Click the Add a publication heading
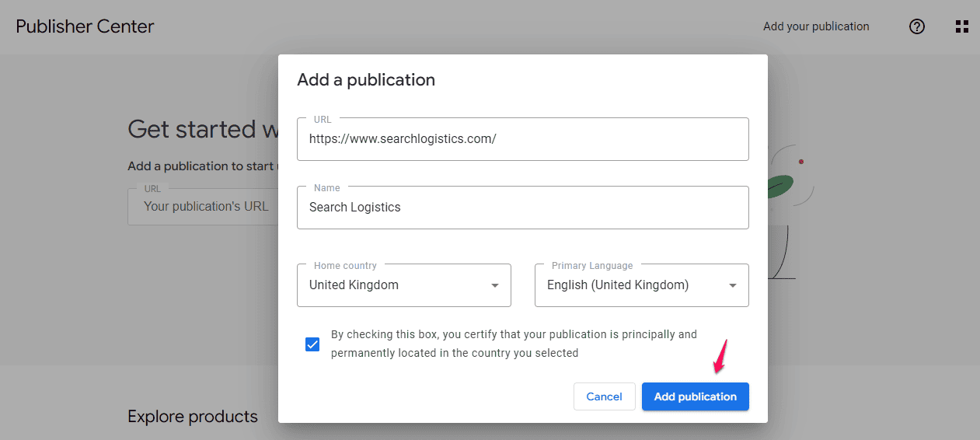Image resolution: width=980 pixels, height=440 pixels. click(x=366, y=80)
